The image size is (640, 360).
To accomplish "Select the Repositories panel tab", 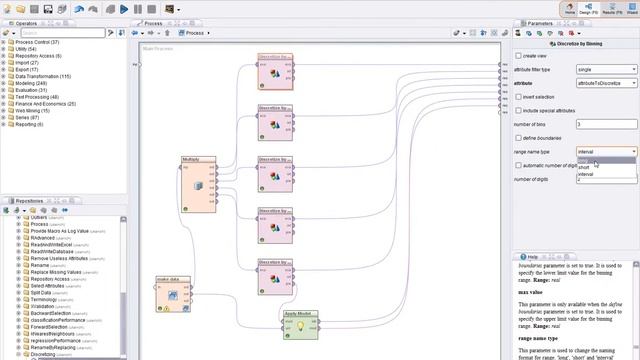I will coord(29,201).
